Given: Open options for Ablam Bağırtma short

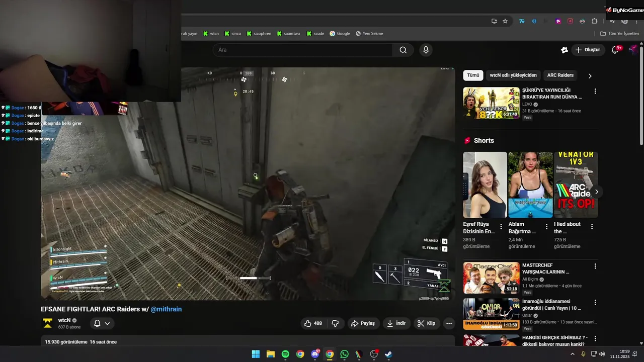Looking at the screenshot, I should coord(546,227).
